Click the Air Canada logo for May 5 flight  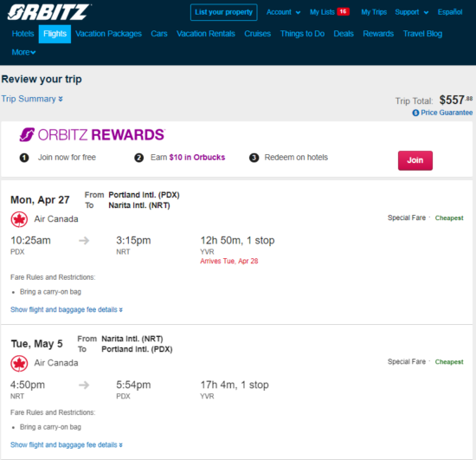pyautogui.click(x=19, y=363)
